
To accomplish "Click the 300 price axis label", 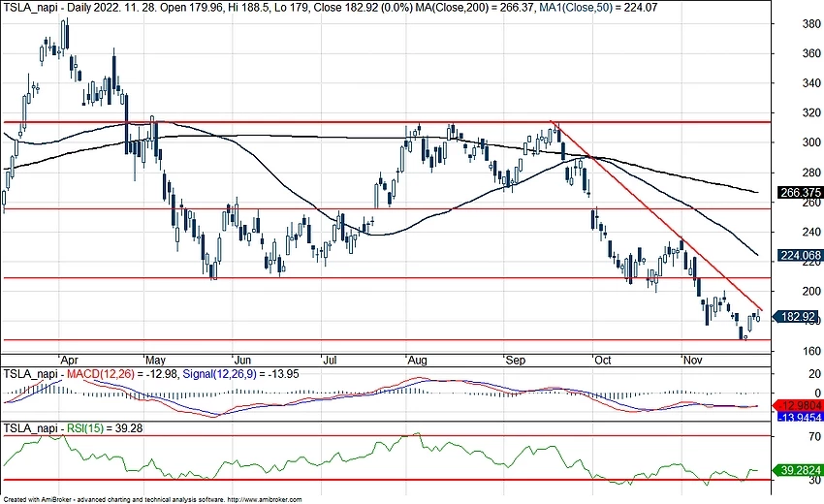I will click(x=811, y=142).
